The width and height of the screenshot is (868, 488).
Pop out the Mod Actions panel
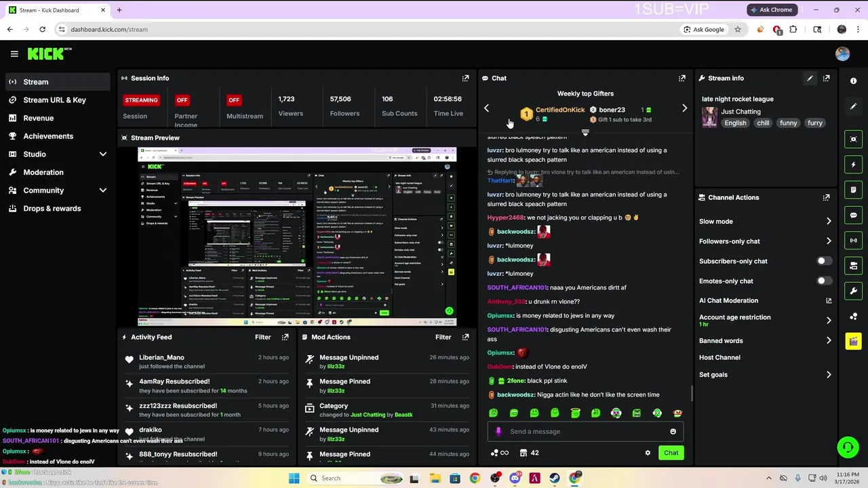[x=465, y=337]
